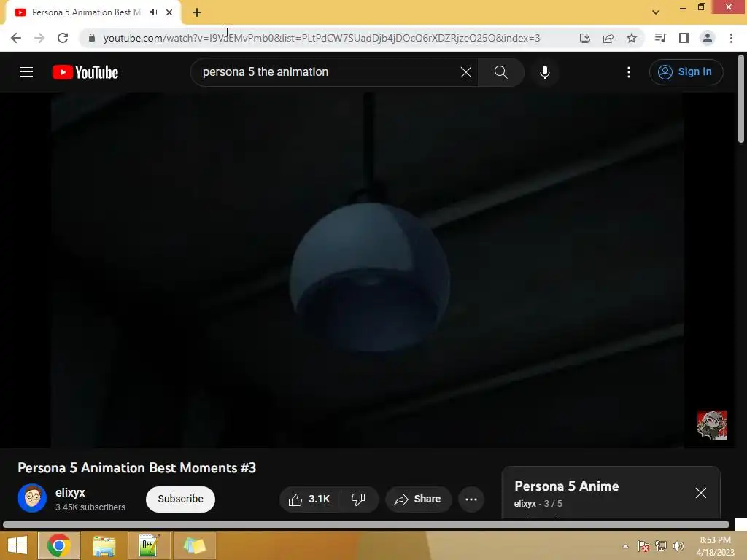747x560 pixels.
Task: Click the video player to pause
Action: click(368, 270)
